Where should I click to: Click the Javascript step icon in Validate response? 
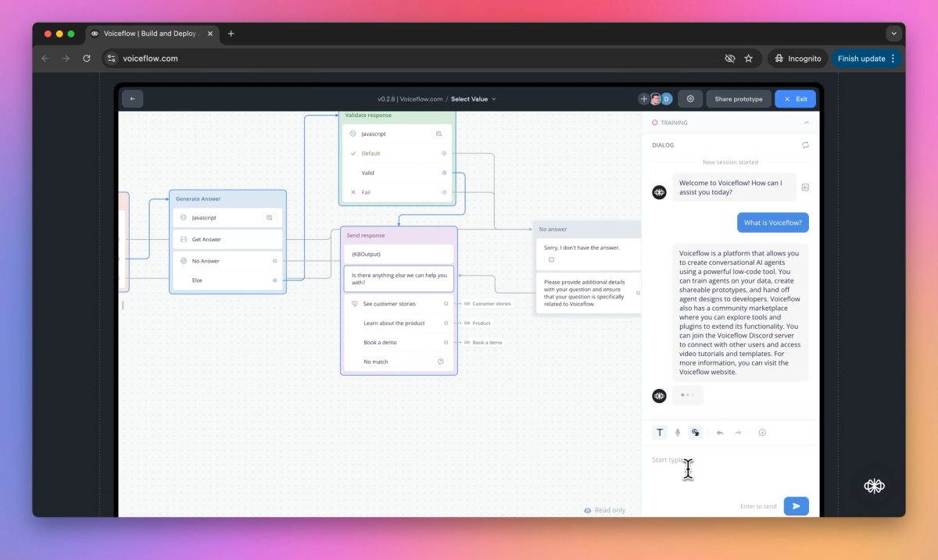pos(353,134)
